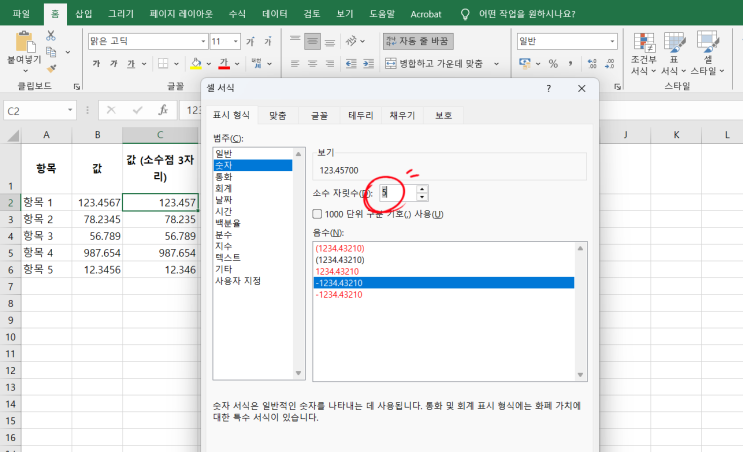The height and width of the screenshot is (452, 743).
Task: Align text left icon
Action: (295, 63)
